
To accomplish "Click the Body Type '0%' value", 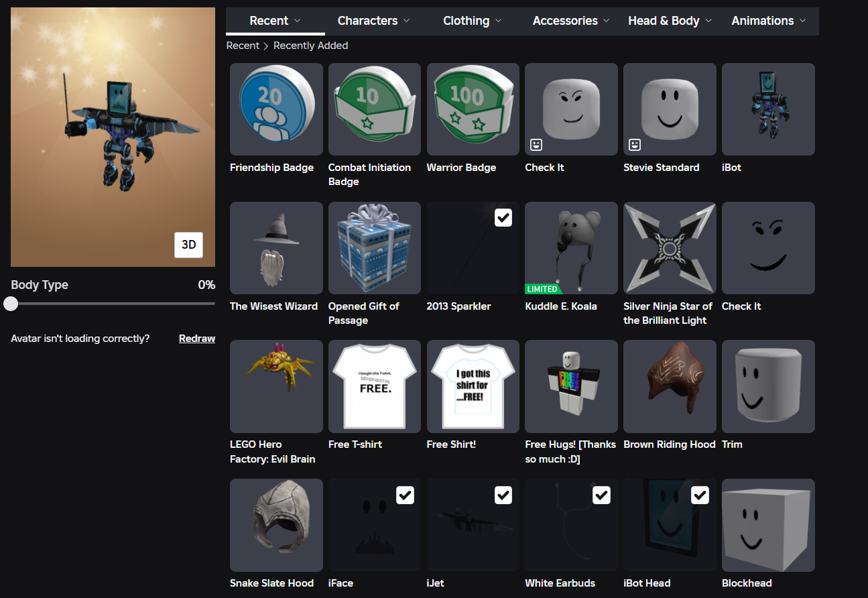I will pos(206,285).
